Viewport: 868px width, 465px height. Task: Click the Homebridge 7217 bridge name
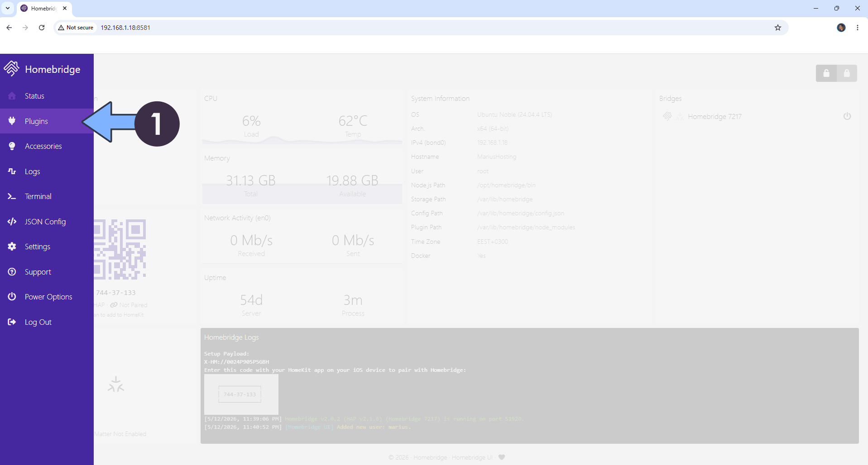[x=715, y=117]
